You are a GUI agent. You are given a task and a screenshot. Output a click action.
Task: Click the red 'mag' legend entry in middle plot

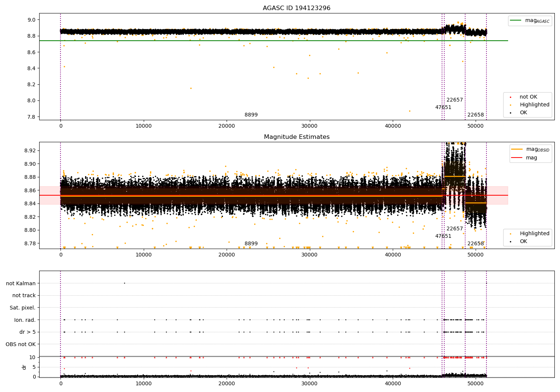click(525, 158)
